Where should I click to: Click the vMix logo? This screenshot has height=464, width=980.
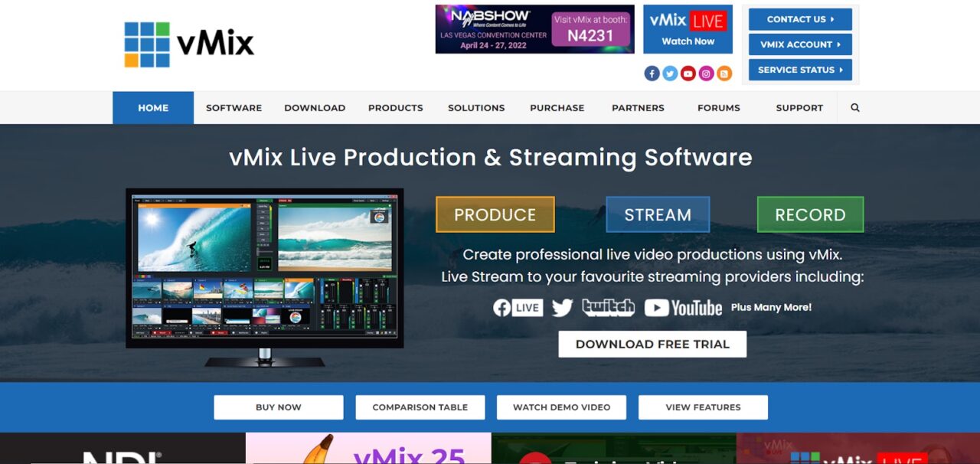(x=189, y=44)
